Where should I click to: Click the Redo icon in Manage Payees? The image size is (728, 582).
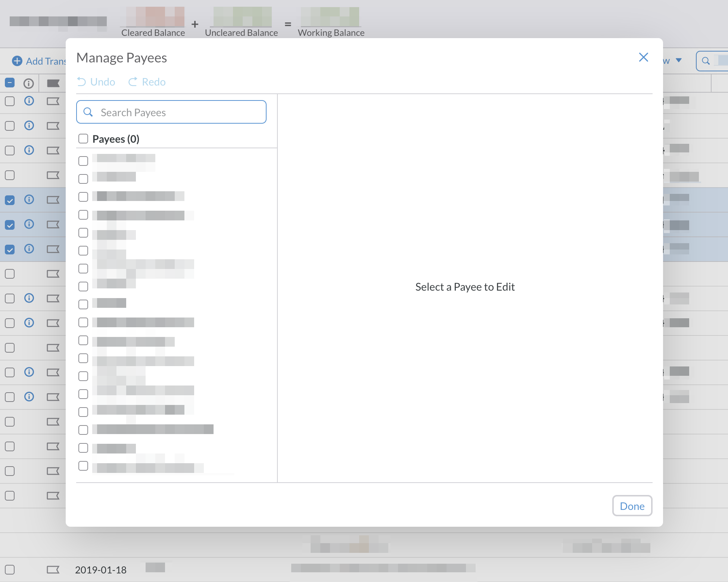(x=133, y=82)
